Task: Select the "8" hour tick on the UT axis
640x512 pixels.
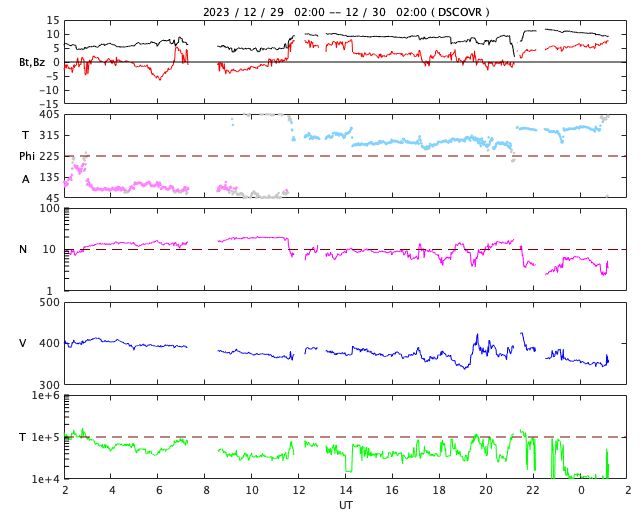Action: coord(206,490)
